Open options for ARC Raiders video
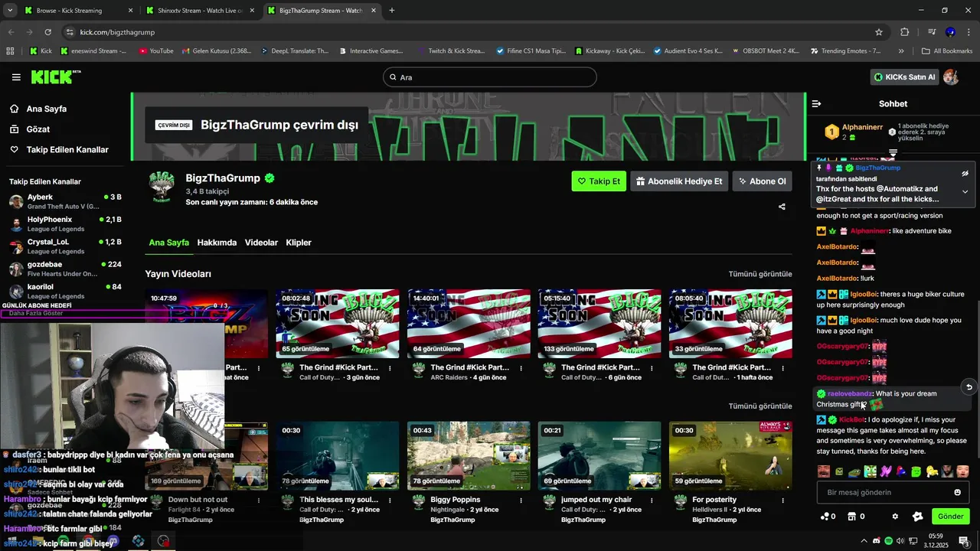This screenshot has height=551, width=980. (521, 368)
